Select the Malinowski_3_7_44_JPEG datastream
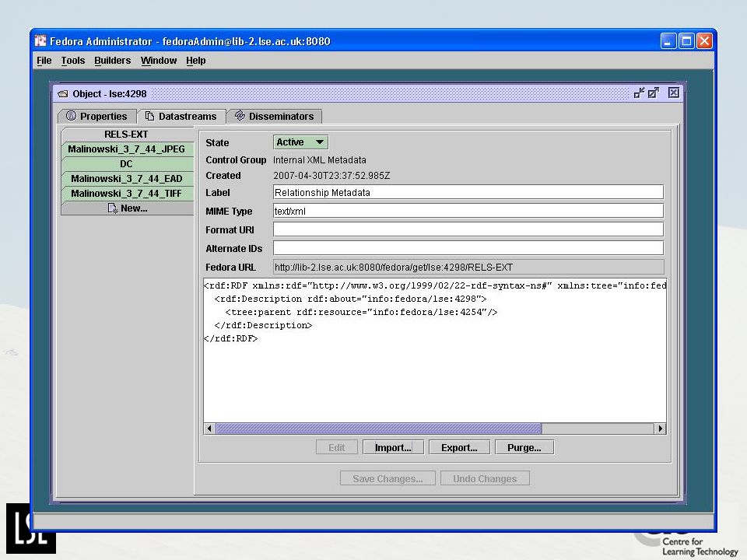 pos(127,149)
